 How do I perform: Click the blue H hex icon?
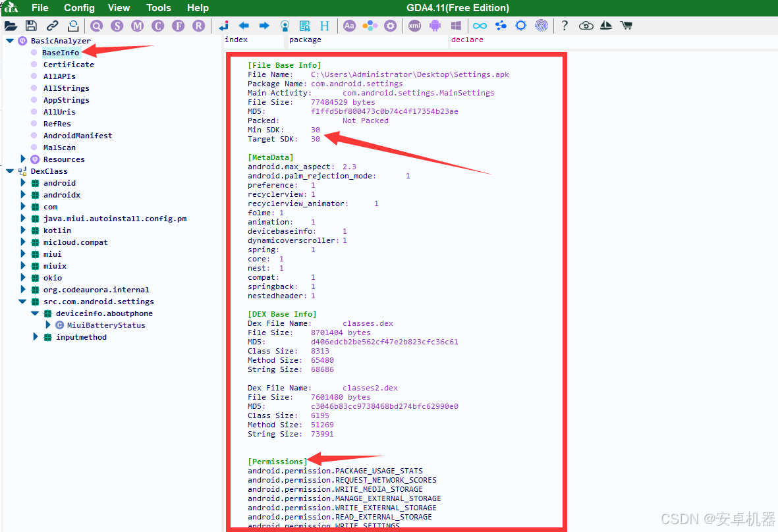click(x=325, y=26)
